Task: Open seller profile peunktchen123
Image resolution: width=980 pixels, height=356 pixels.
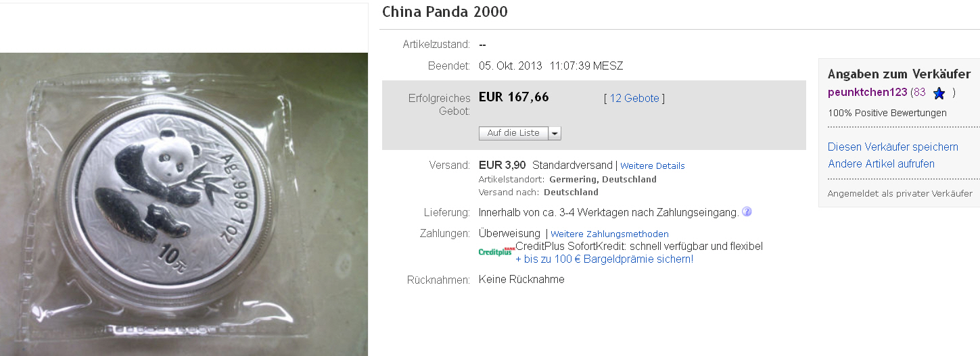Action: pos(868,92)
